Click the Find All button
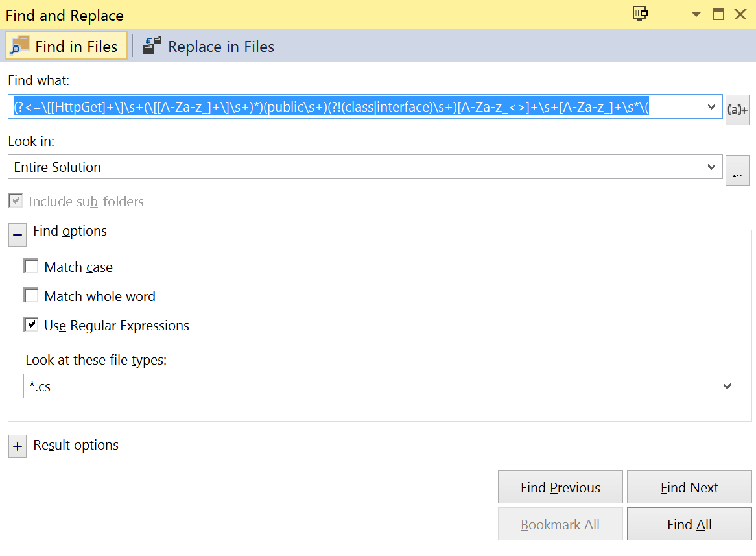Image resolution: width=756 pixels, height=556 pixels. [689, 524]
